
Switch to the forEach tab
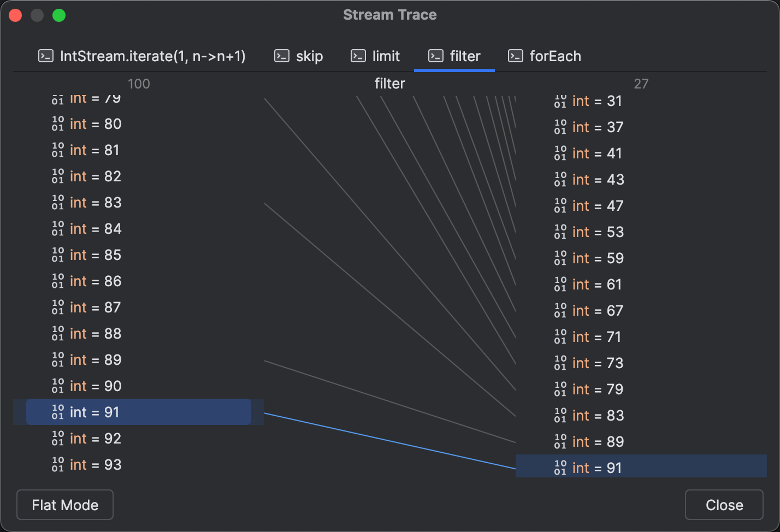554,56
